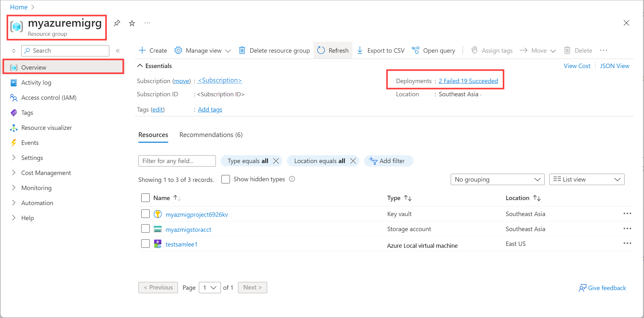644x318 pixels.
Task: Add myazuremigrg to favorites star
Action: 132,23
